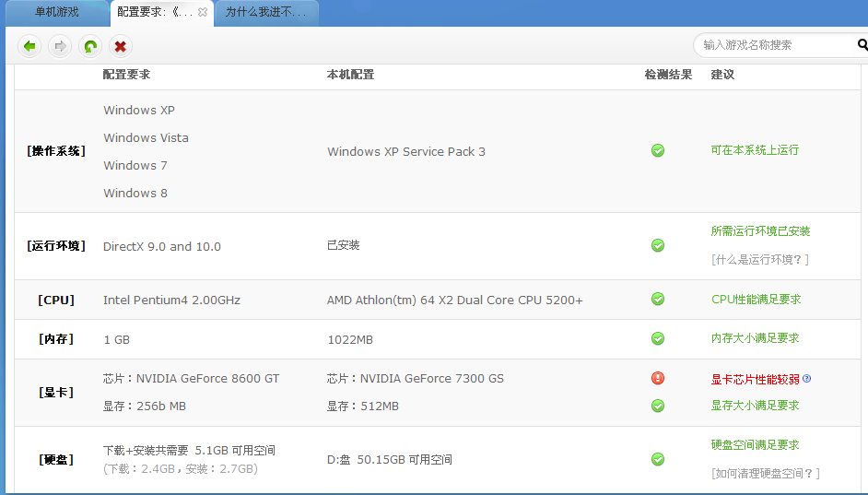Viewport: 868px width, 495px height.
Task: Click the 下载：2.4GB，安装：2.7GB detail text
Action: 181,469
